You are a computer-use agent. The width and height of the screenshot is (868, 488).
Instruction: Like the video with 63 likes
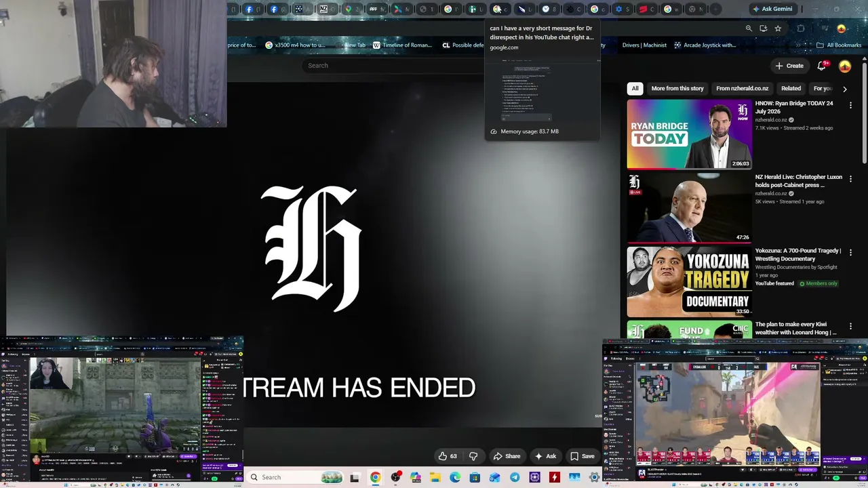447,456
